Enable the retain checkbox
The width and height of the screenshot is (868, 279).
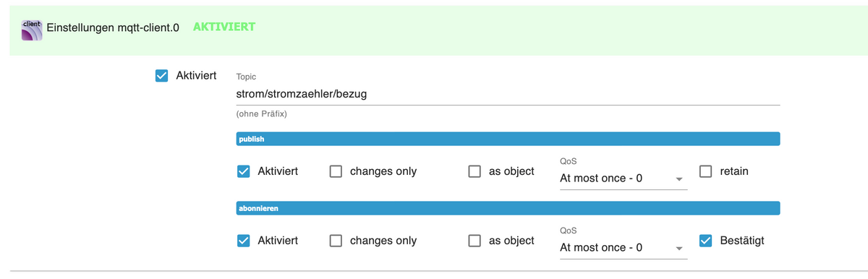pos(706,171)
